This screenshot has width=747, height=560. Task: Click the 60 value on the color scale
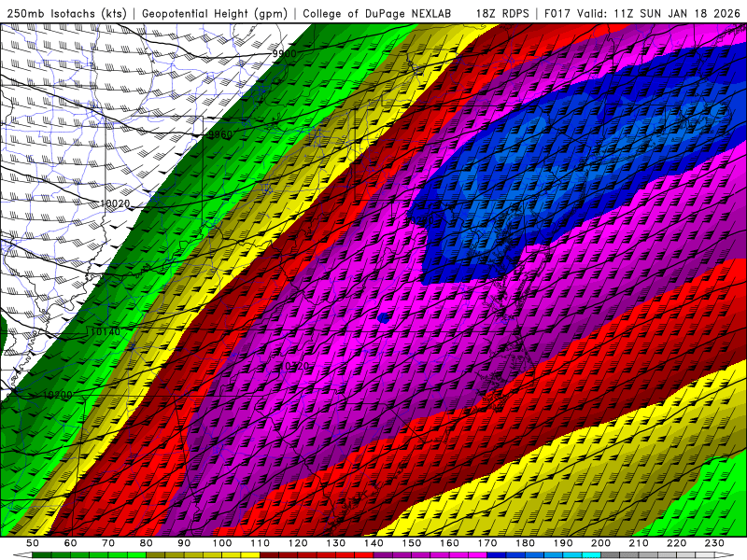coord(71,543)
